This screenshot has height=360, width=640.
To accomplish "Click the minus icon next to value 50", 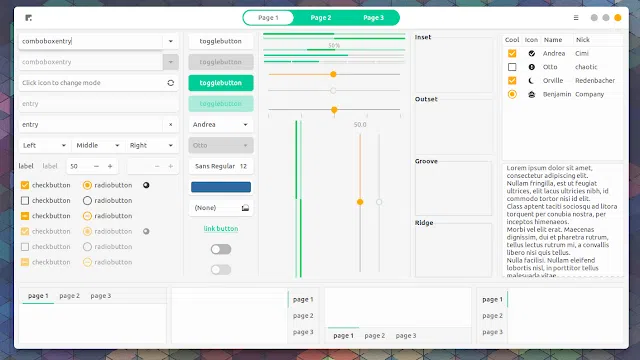I will tap(96, 166).
